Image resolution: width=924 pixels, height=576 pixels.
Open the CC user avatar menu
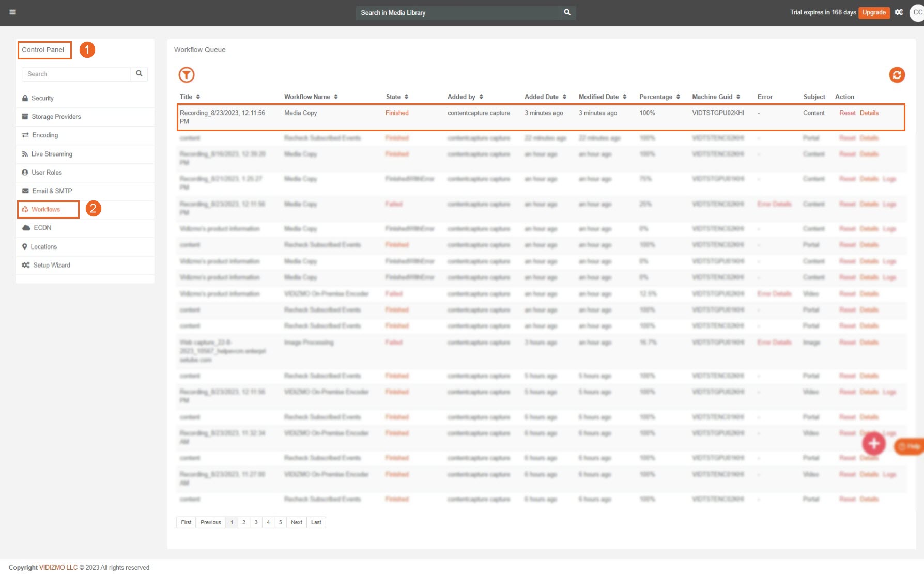[917, 12]
